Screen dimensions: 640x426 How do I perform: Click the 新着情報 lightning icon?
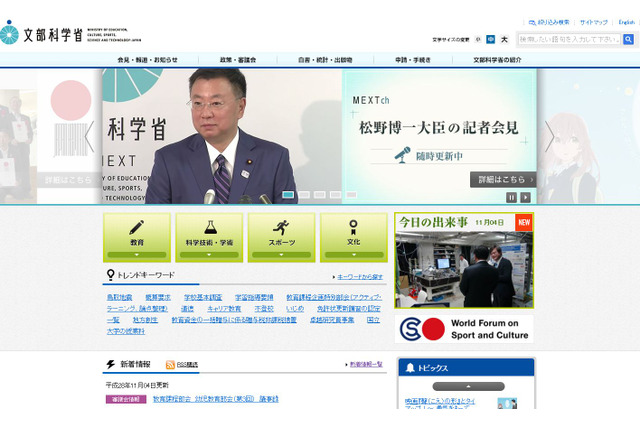(x=111, y=364)
